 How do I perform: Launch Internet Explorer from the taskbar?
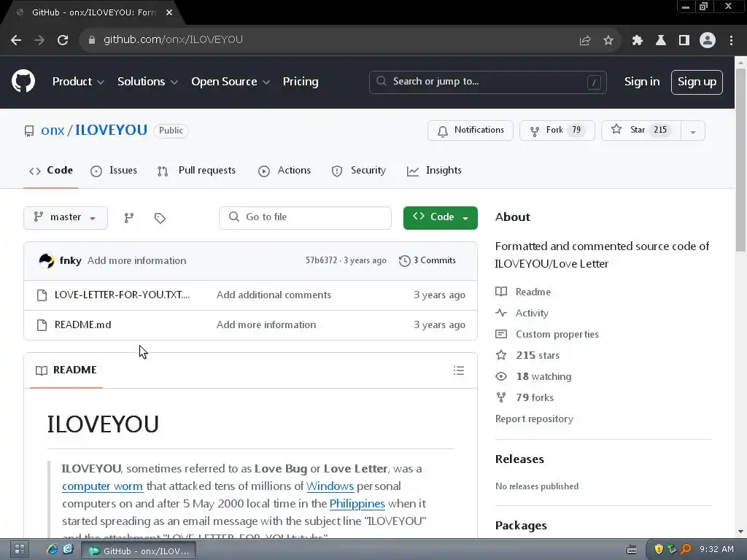pyautogui.click(x=52, y=549)
